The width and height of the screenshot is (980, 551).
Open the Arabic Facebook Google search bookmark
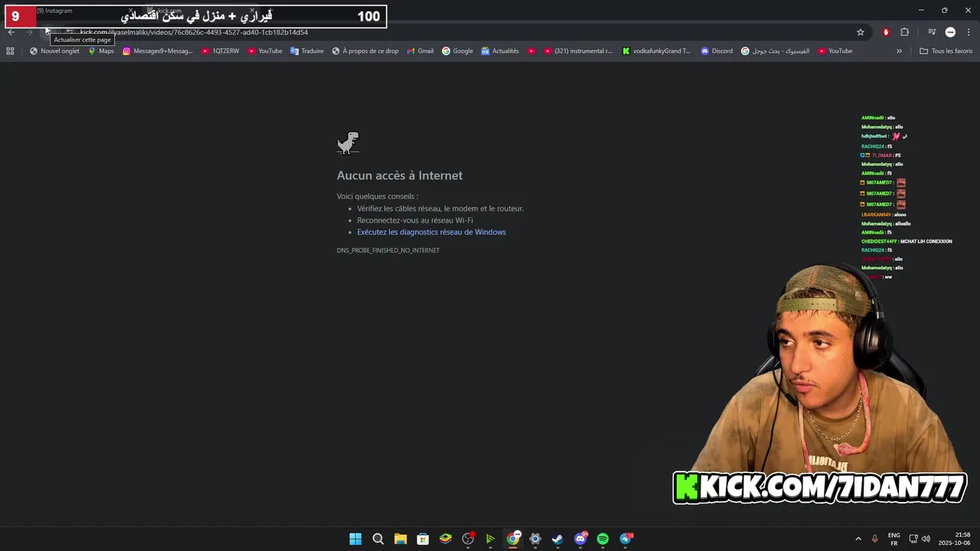click(775, 51)
